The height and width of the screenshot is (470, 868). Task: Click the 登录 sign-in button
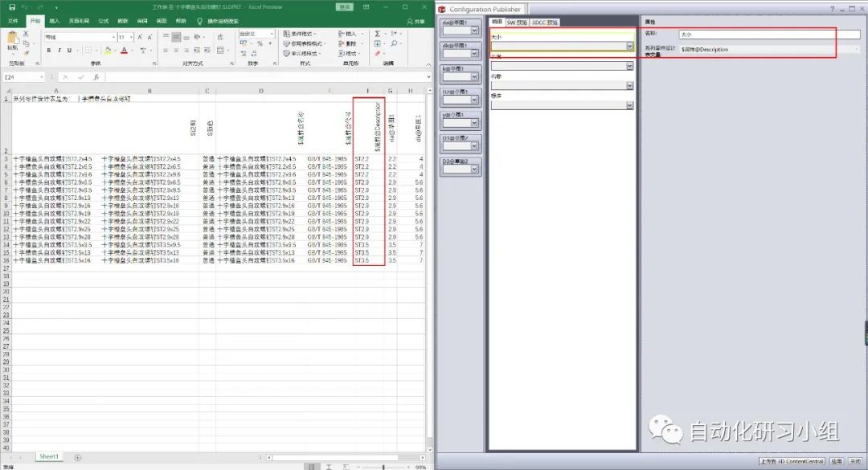coord(344,7)
